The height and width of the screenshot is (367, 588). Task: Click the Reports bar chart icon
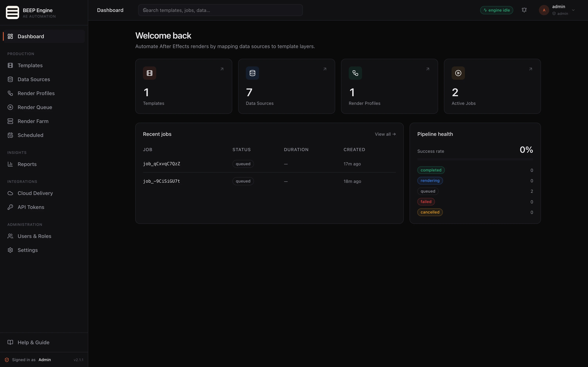(10, 164)
